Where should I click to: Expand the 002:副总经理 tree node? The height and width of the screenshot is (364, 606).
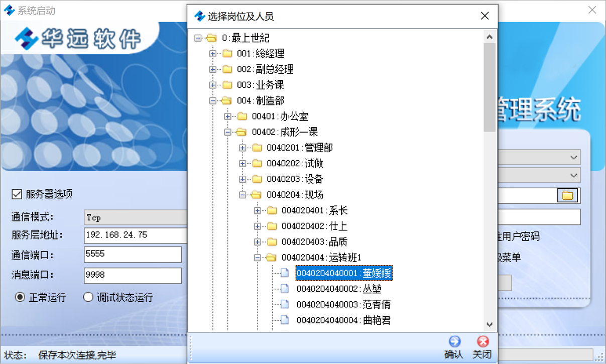click(213, 69)
